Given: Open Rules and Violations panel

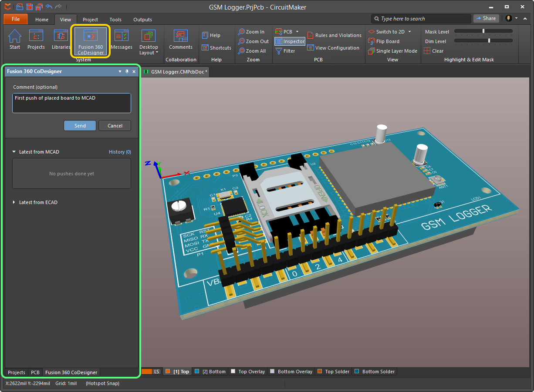Looking at the screenshot, I should [335, 35].
